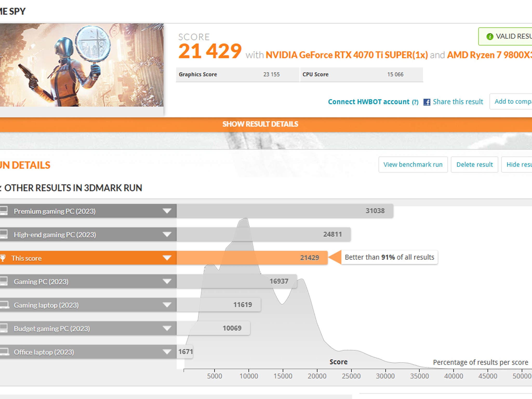Screen dimensions: 532x399
Task: Click the orange This score 21429 bar
Action: point(252,258)
